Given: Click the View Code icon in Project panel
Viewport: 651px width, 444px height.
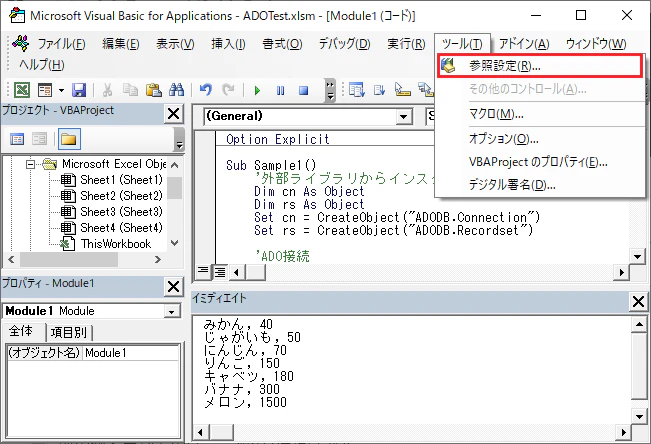Looking at the screenshot, I should coord(17,139).
